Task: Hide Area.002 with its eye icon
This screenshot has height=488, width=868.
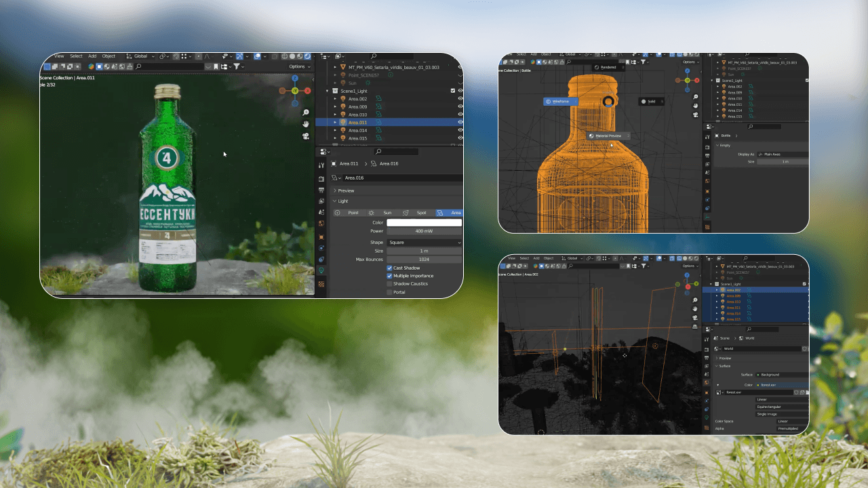Action: 460,99
